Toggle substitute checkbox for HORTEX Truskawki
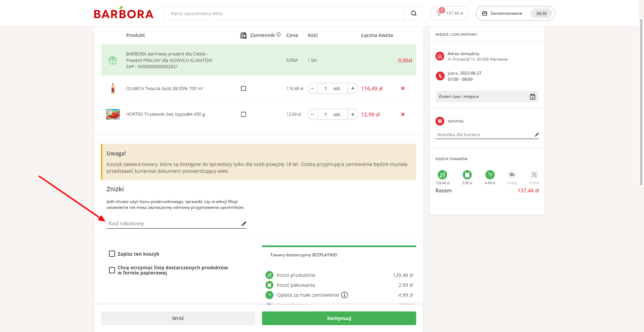Screen dimensions: 644x332 [244, 114]
